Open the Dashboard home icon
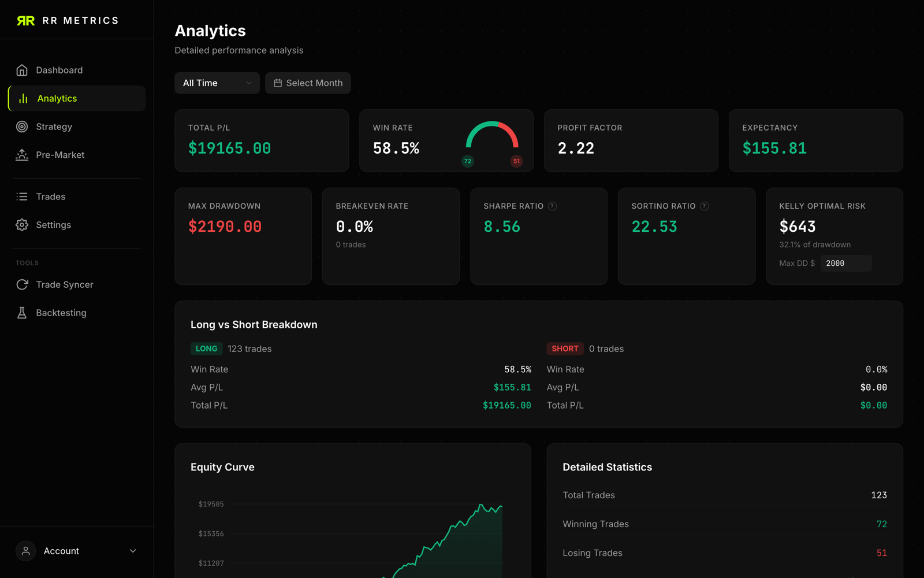The image size is (924, 578). (22, 70)
